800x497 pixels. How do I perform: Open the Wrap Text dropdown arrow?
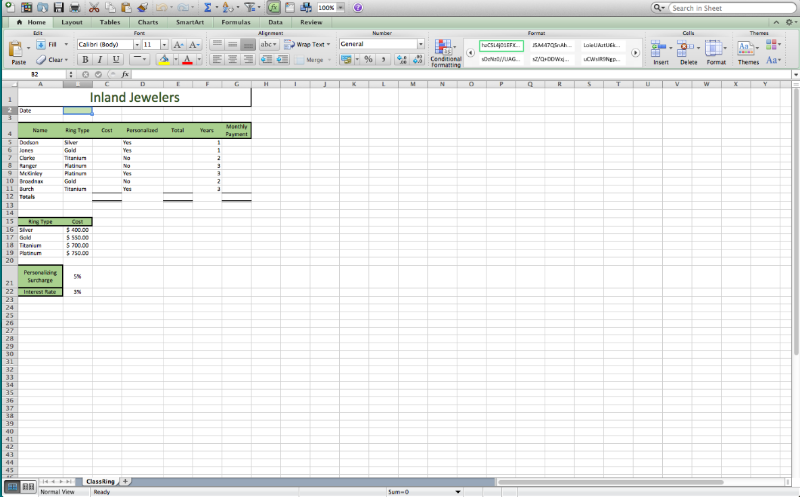point(328,44)
